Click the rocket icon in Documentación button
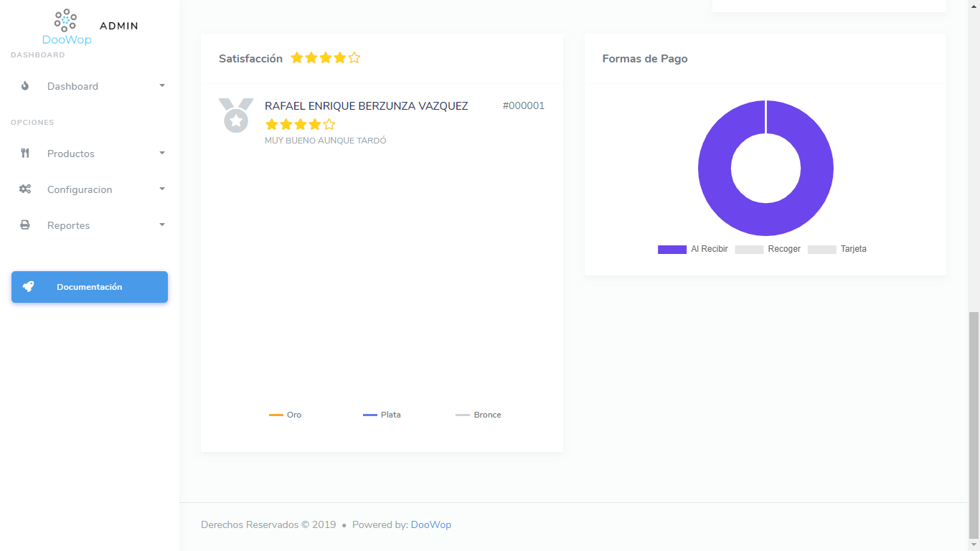The width and height of the screenshot is (980, 551). pyautogui.click(x=28, y=287)
